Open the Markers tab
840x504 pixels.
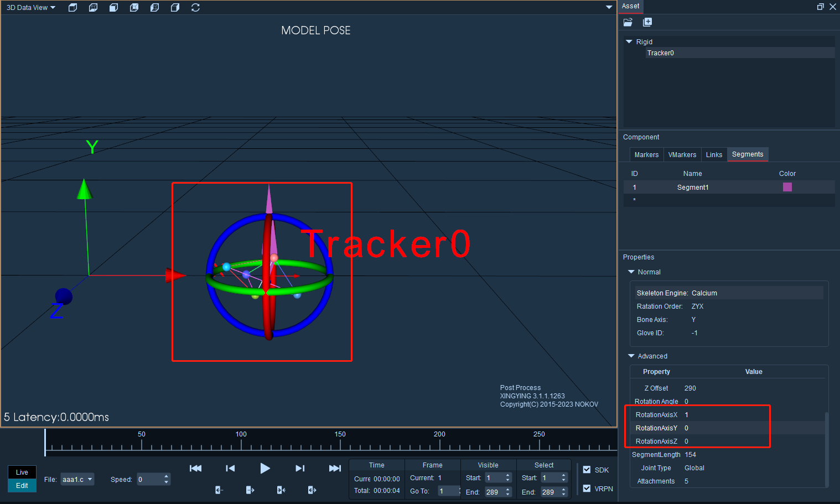646,155
